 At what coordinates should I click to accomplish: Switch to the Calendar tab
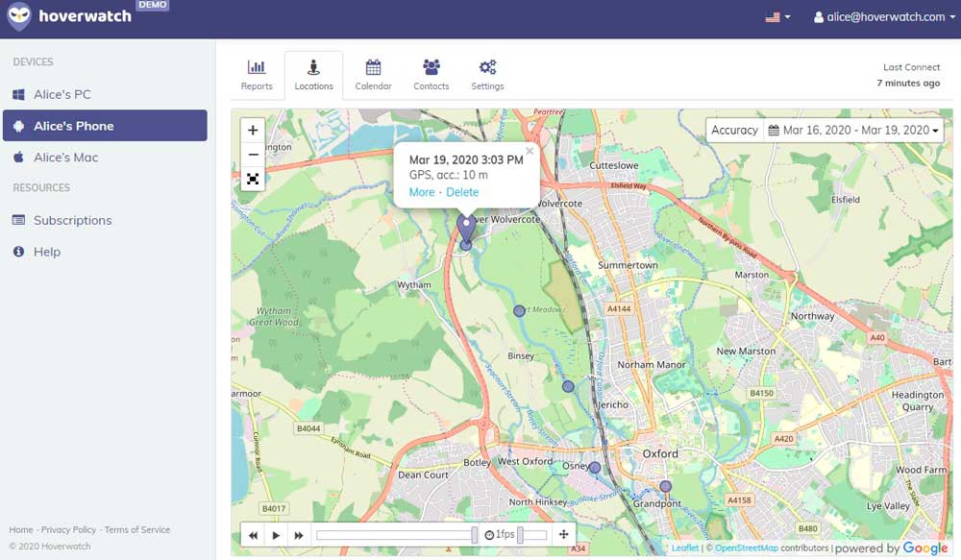pyautogui.click(x=373, y=75)
